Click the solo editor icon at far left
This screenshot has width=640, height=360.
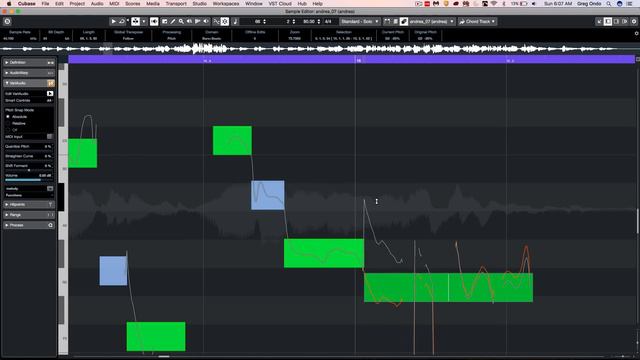7,21
